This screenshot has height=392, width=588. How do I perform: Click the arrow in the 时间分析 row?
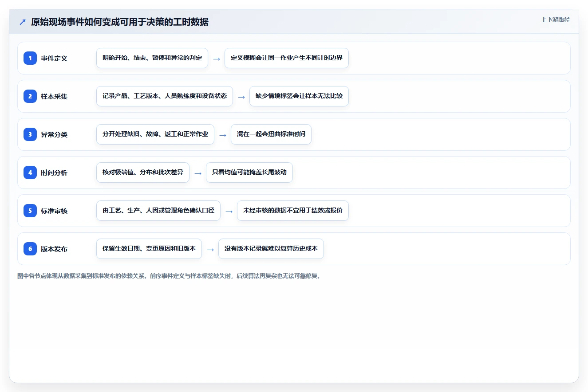click(x=198, y=173)
